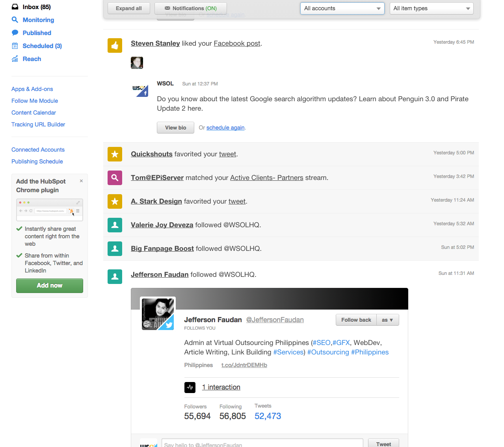Open Quickshouts profile link
The height and width of the screenshot is (447, 504).
point(152,154)
